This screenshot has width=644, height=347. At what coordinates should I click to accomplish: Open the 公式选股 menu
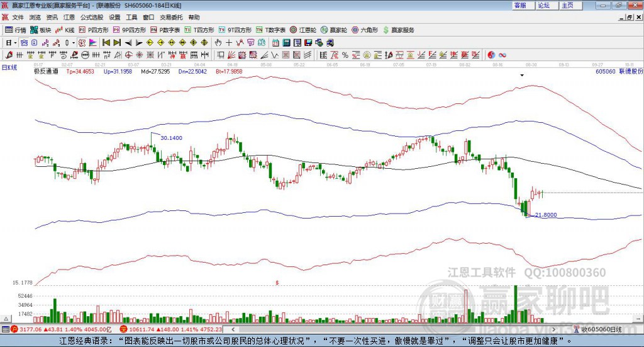tap(92, 17)
